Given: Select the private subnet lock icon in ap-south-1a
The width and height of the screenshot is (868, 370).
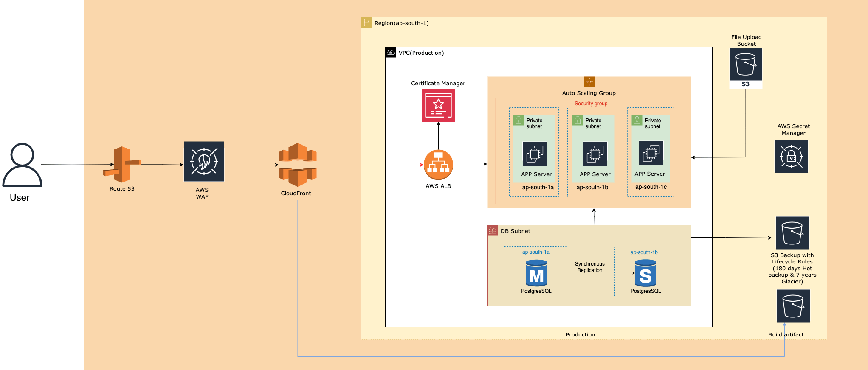Looking at the screenshot, I should pyautogui.click(x=518, y=120).
